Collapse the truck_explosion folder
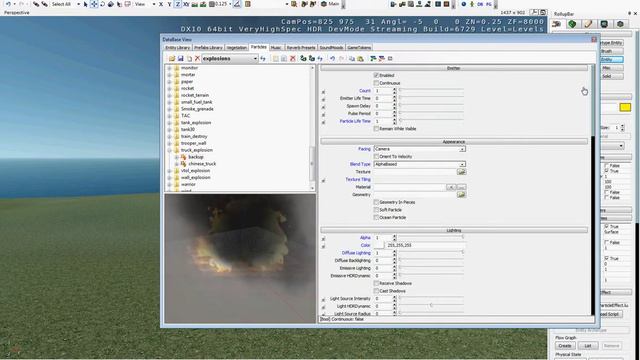Screen dimensions: 640x360 coord(169,150)
